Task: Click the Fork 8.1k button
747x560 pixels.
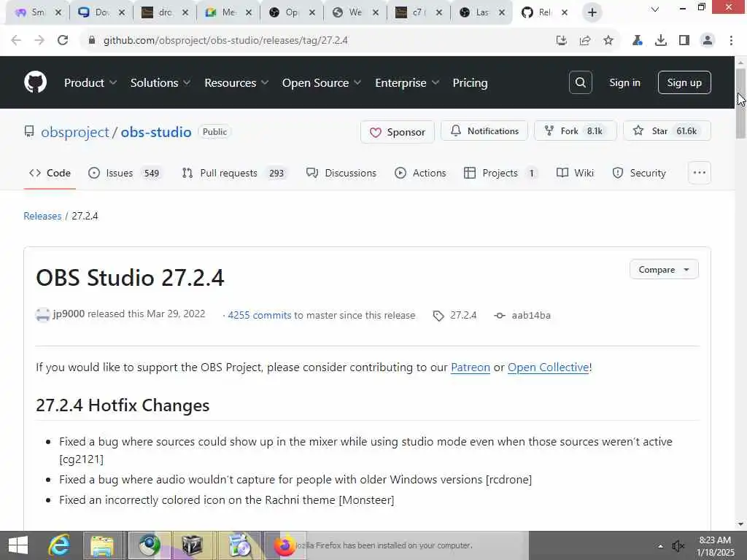Action: (x=576, y=131)
